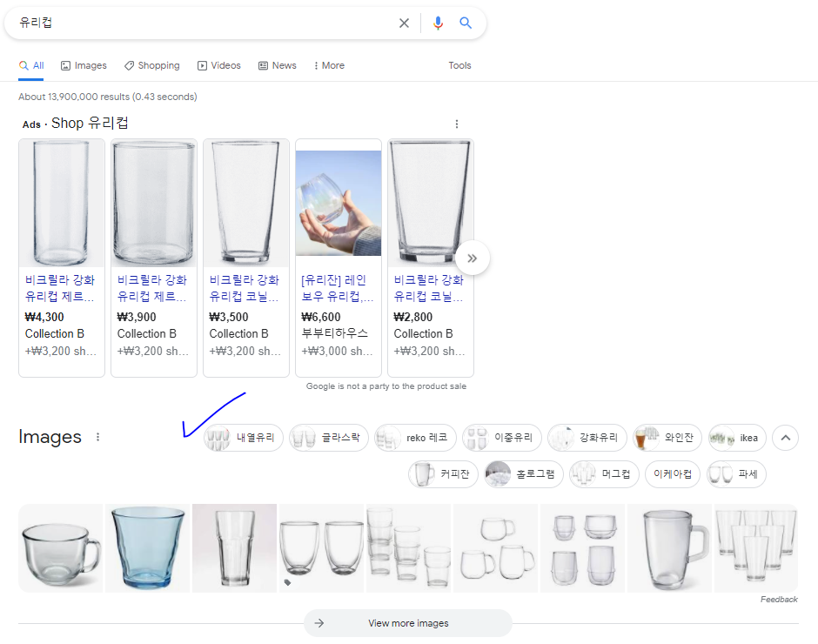
Task: Open the ₩3,500 비크릴라 유리컵 코닐 product link
Action: pyautogui.click(x=245, y=288)
